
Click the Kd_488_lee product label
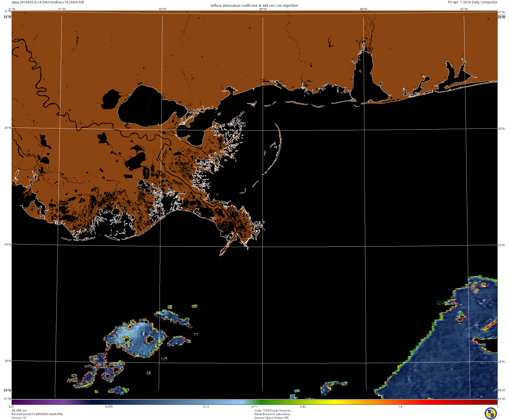point(19,411)
